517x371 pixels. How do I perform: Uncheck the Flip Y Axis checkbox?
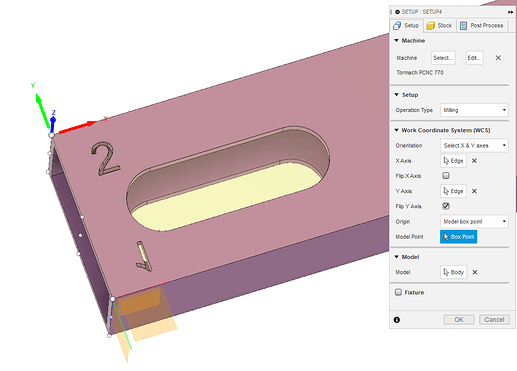446,206
